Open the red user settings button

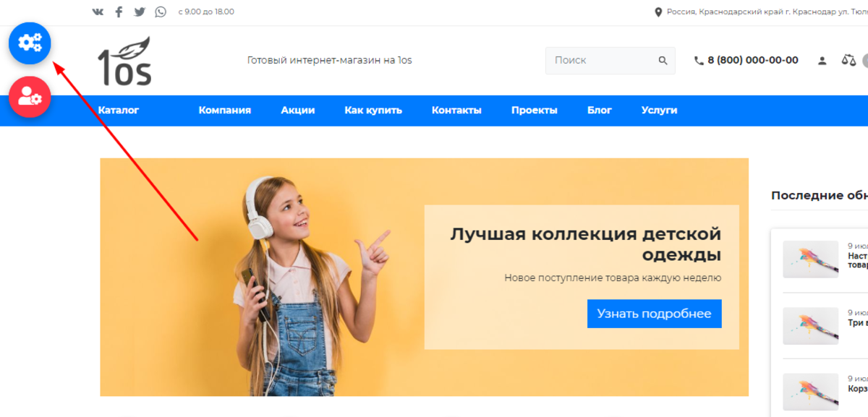(30, 96)
